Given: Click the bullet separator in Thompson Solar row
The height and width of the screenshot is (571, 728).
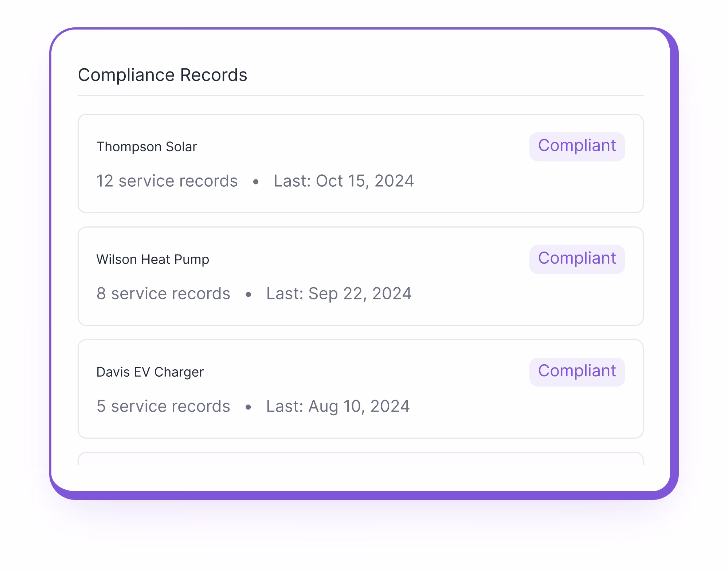Looking at the screenshot, I should tap(256, 182).
